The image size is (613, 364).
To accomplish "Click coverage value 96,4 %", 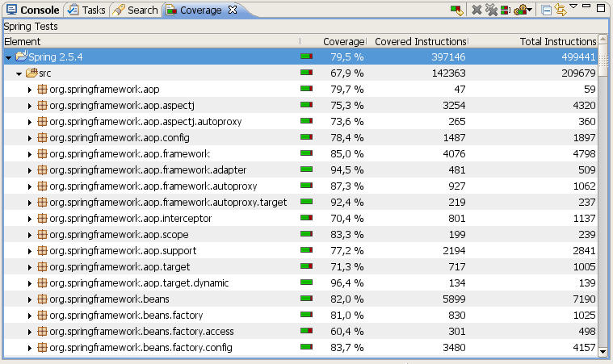I will pyautogui.click(x=347, y=282).
